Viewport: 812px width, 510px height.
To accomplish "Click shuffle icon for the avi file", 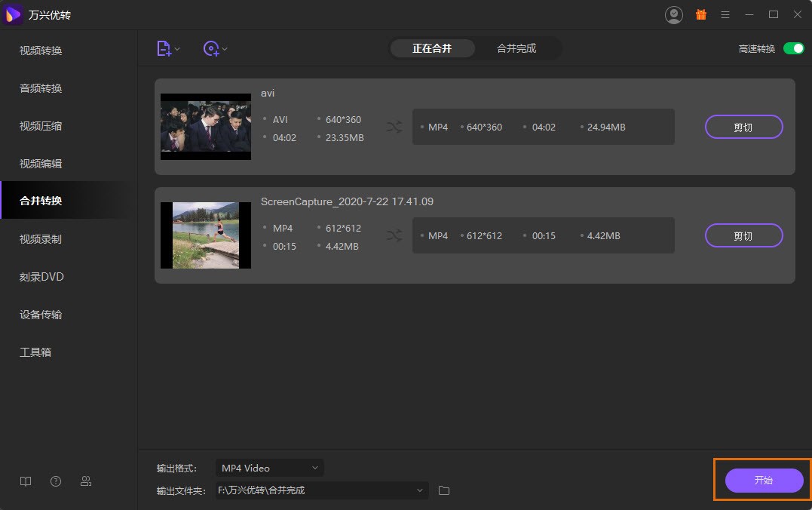I will (394, 127).
